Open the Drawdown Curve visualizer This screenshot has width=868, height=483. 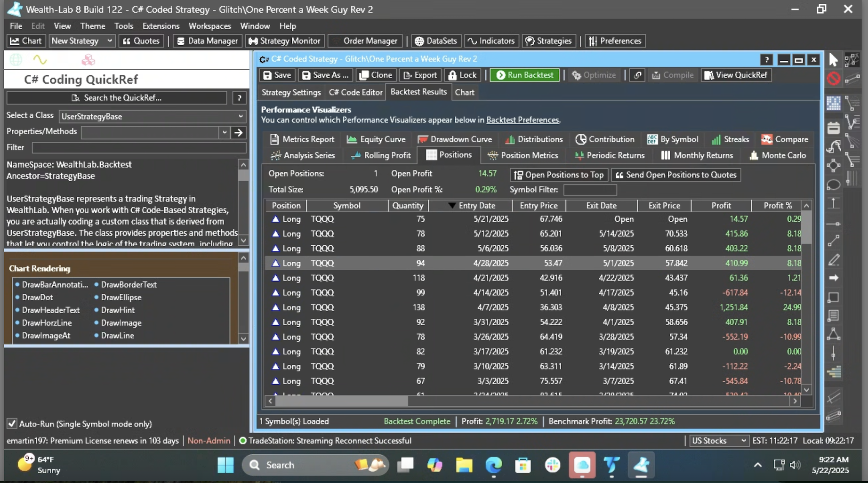(455, 139)
